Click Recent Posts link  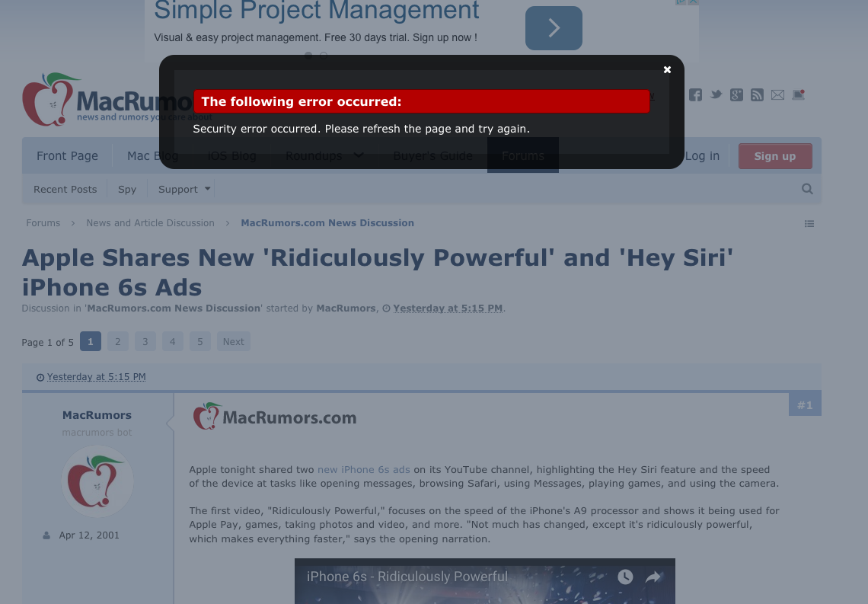65,190
